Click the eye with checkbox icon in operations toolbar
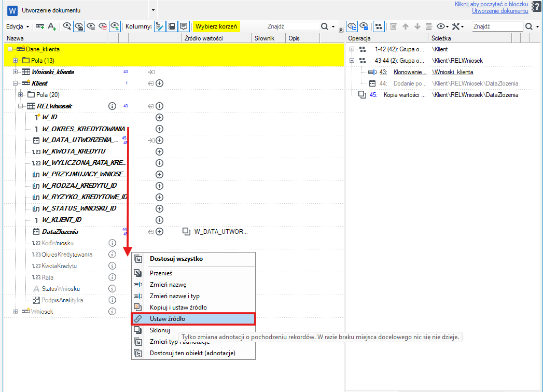This screenshot has height=392, width=543. pyautogui.click(x=364, y=26)
